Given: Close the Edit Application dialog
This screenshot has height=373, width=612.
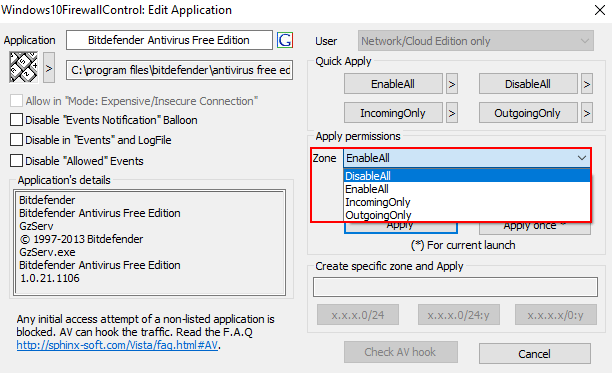Looking at the screenshot, I should (600, 10).
